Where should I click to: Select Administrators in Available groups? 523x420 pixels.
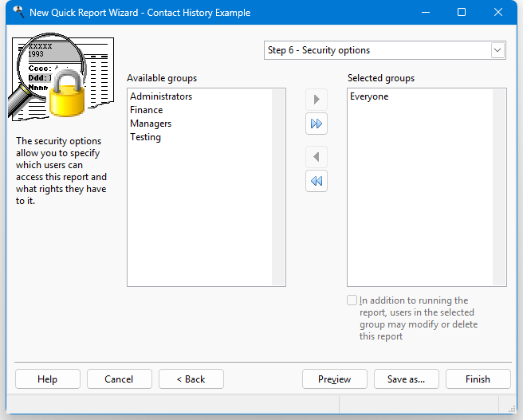(161, 96)
